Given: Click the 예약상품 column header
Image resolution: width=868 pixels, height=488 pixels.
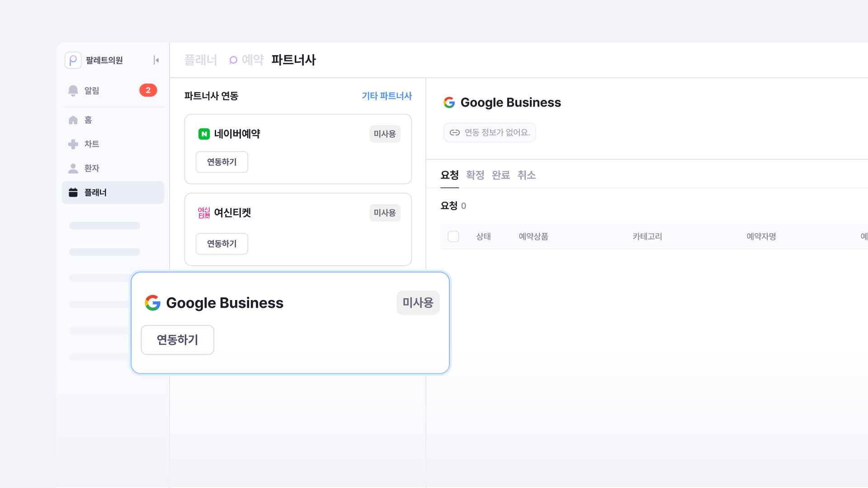Looking at the screenshot, I should (533, 236).
